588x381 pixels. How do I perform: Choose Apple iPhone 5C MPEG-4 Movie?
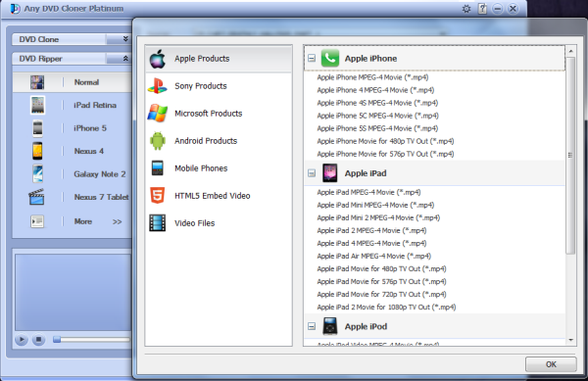(378, 116)
